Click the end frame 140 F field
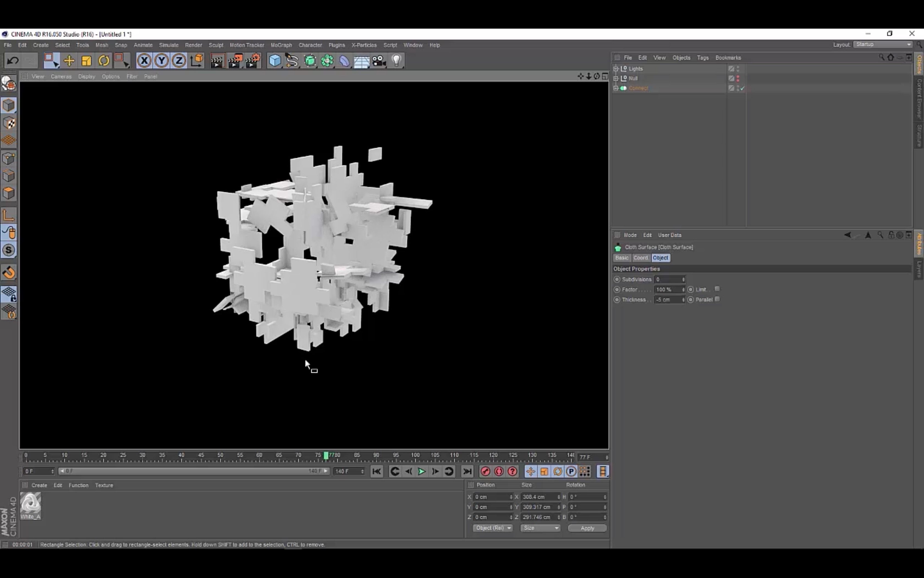This screenshot has height=578, width=924. pos(349,471)
